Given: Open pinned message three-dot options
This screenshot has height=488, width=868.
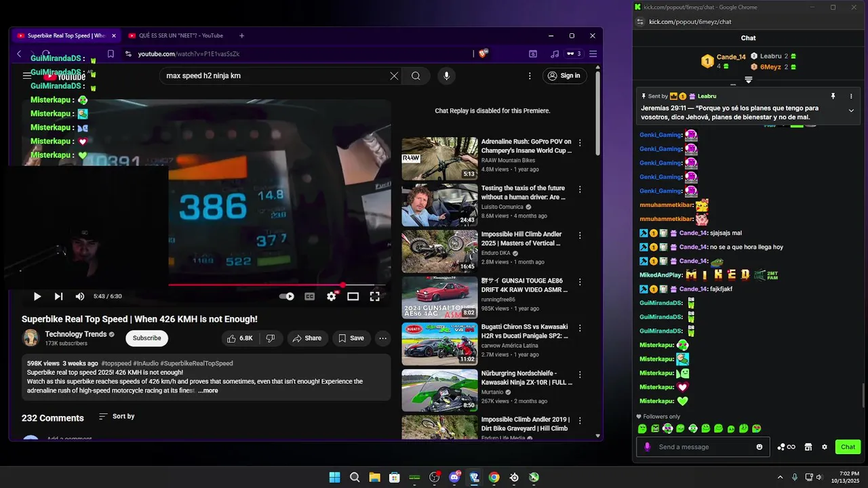Looking at the screenshot, I should pos(851,96).
